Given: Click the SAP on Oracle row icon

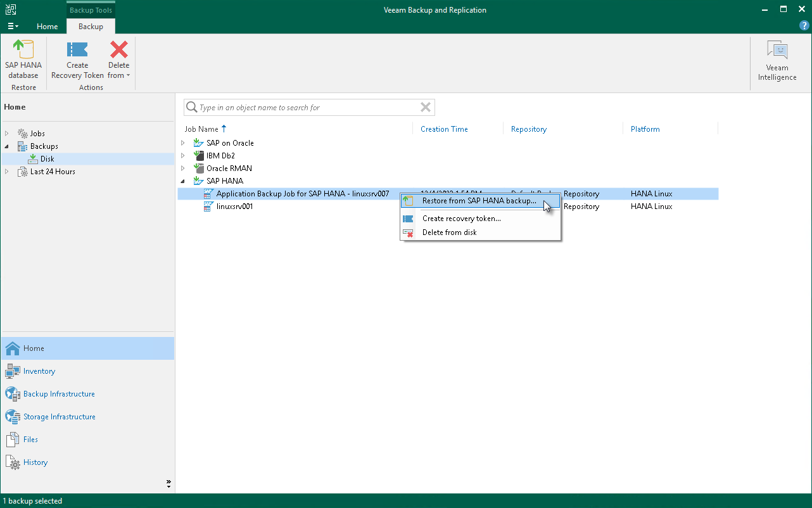Looking at the screenshot, I should point(199,143).
